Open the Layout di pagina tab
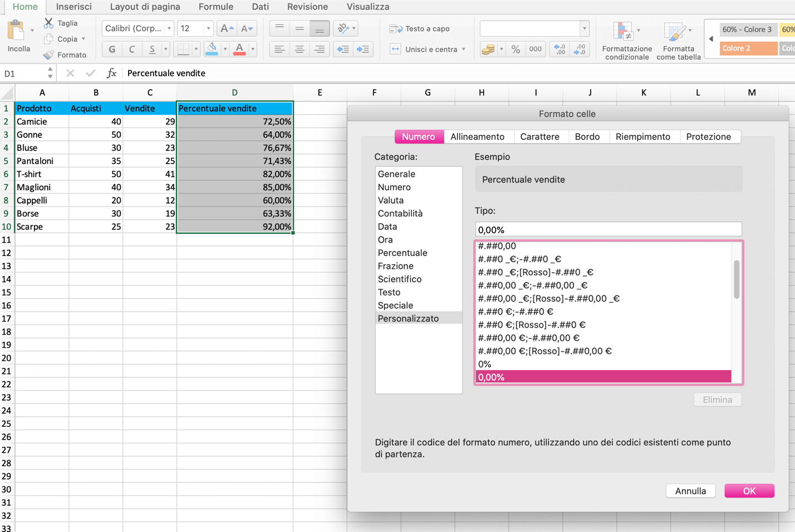 (x=145, y=7)
